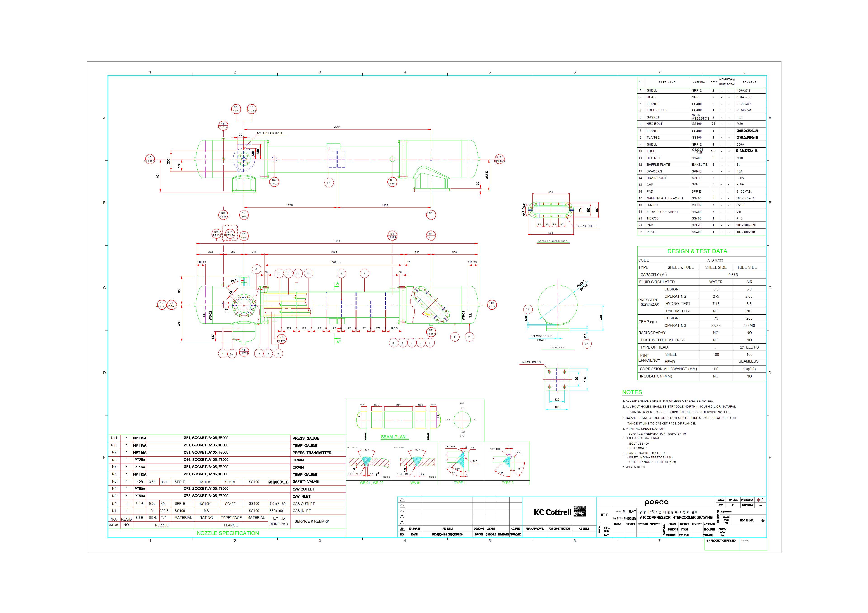Image resolution: width=868 pixels, height=613 pixels.
Task: Click note 7 Q'TY: 6 SETS
Action: click(634, 467)
